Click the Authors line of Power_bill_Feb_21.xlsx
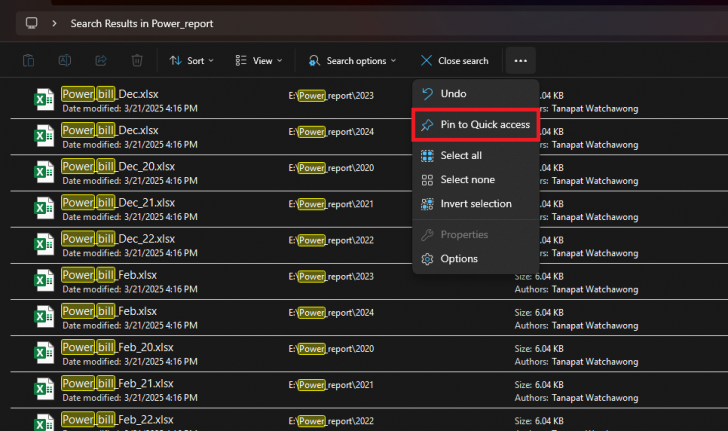728x431 pixels. pyautogui.click(x=576, y=398)
